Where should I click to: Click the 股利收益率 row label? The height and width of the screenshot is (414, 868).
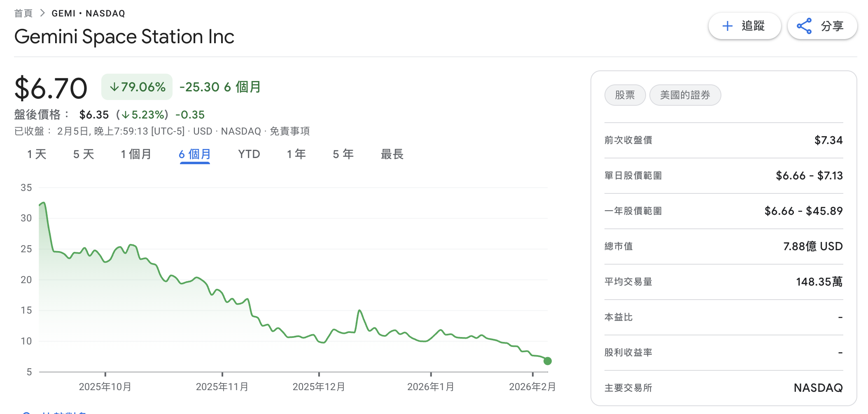628,353
